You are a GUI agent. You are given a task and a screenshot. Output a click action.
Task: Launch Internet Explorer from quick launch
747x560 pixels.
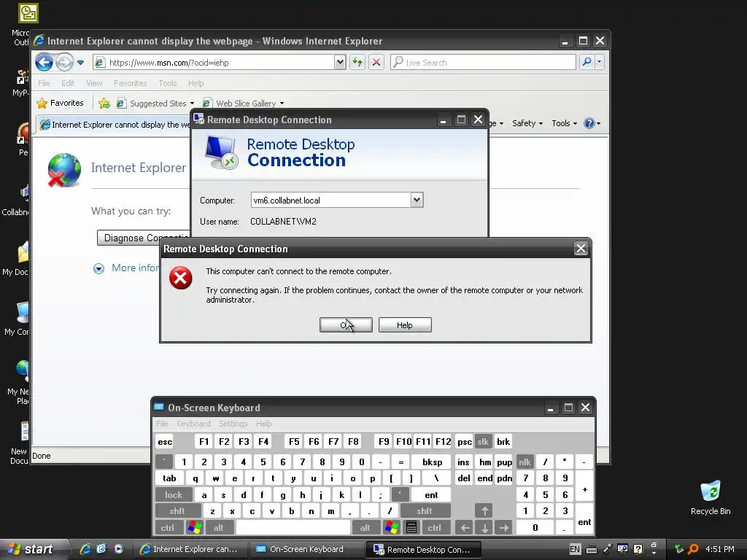[x=85, y=549]
